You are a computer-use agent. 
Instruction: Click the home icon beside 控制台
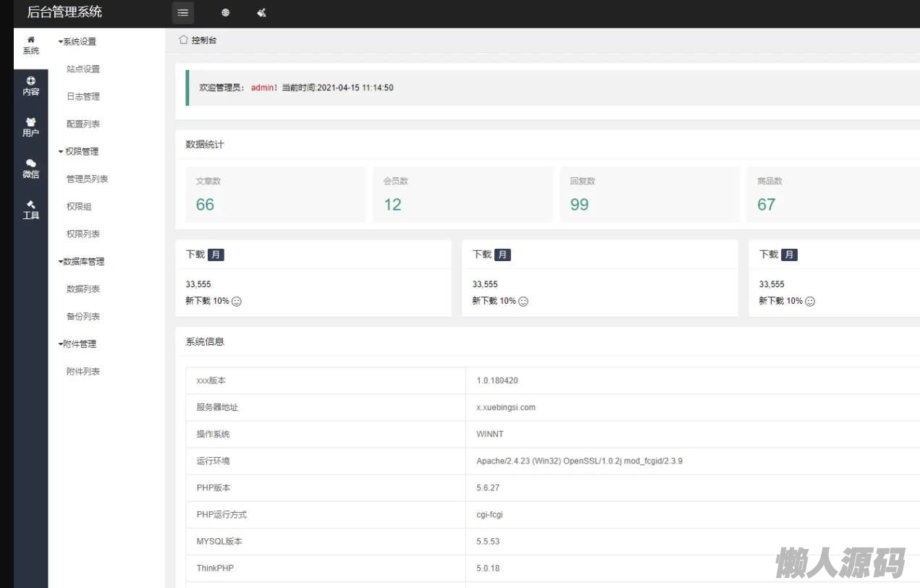coord(183,40)
